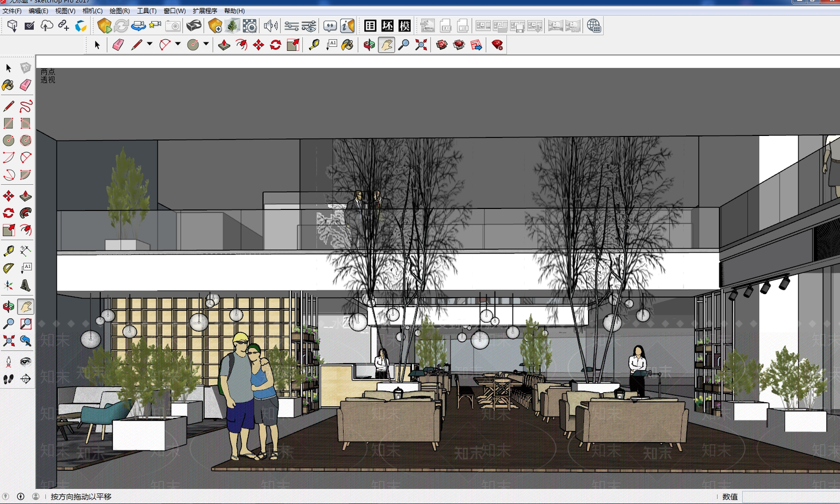Click the 数值 measurements input box
This screenshot has height=504, width=840.
791,497
